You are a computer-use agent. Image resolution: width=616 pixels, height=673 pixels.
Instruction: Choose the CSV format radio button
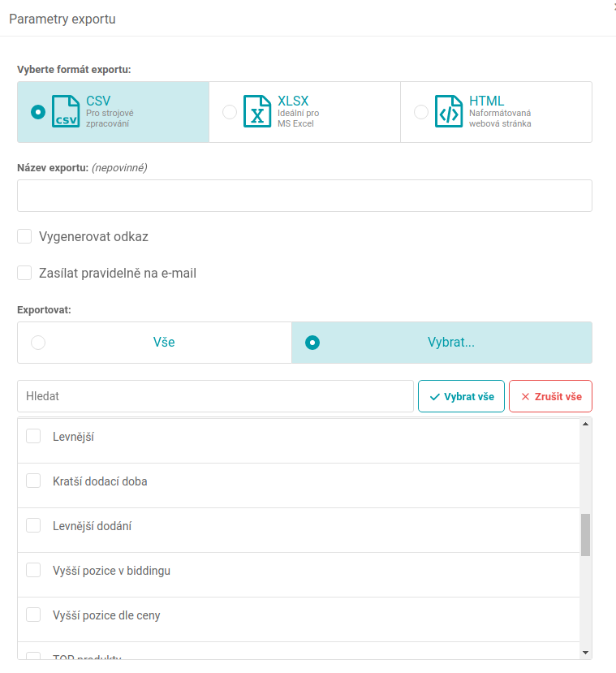(x=38, y=112)
